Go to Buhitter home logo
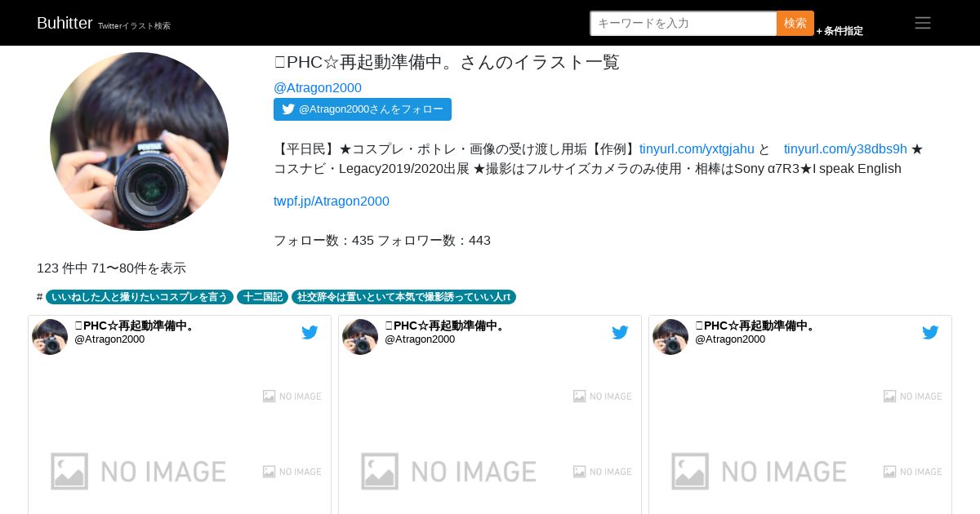 pyautogui.click(x=65, y=23)
